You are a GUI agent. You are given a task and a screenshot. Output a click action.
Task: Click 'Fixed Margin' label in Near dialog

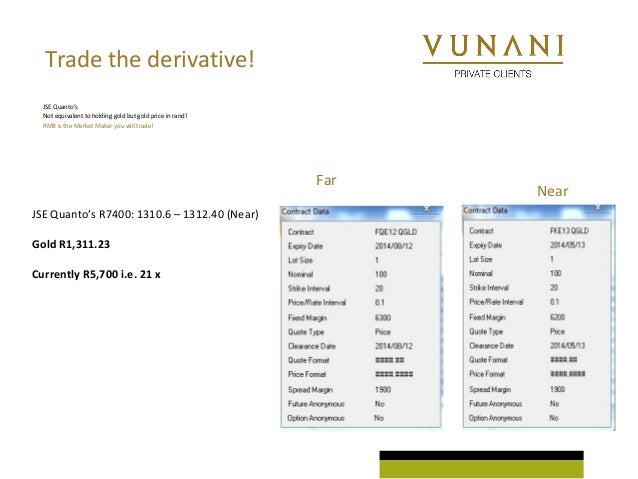pyautogui.click(x=487, y=317)
